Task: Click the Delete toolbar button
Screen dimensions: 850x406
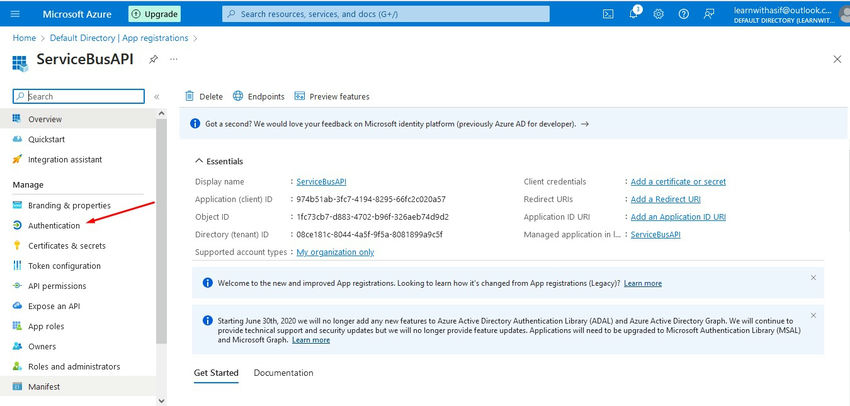Action: (204, 96)
